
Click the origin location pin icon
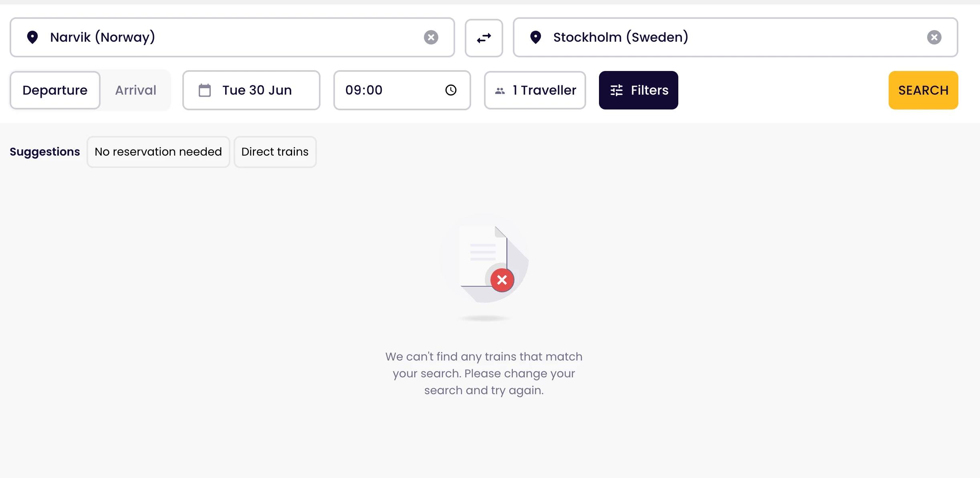[32, 37]
